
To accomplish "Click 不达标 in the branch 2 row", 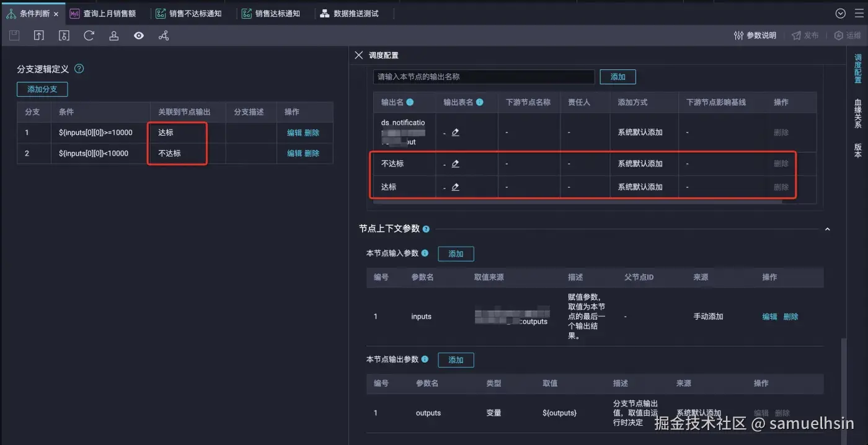I will 169,153.
